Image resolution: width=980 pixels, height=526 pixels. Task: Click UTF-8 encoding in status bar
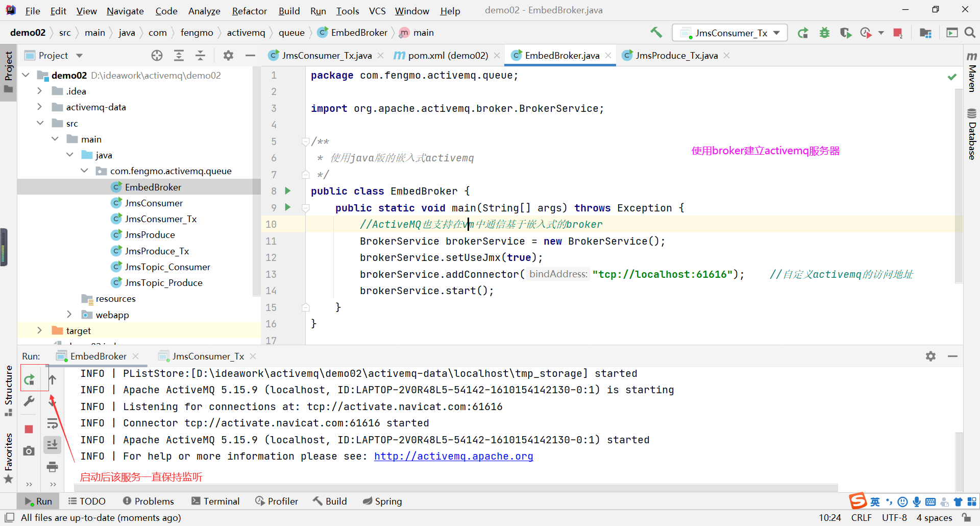pyautogui.click(x=894, y=517)
